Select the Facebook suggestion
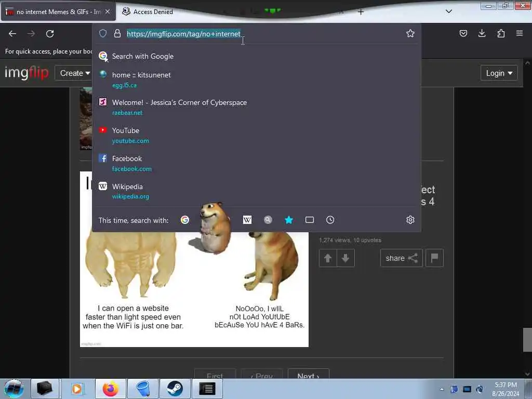 (x=257, y=163)
